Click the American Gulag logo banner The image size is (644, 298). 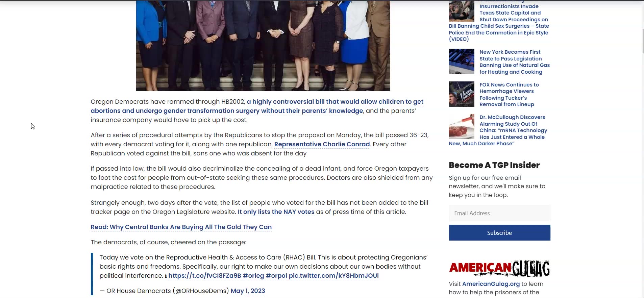pyautogui.click(x=499, y=269)
